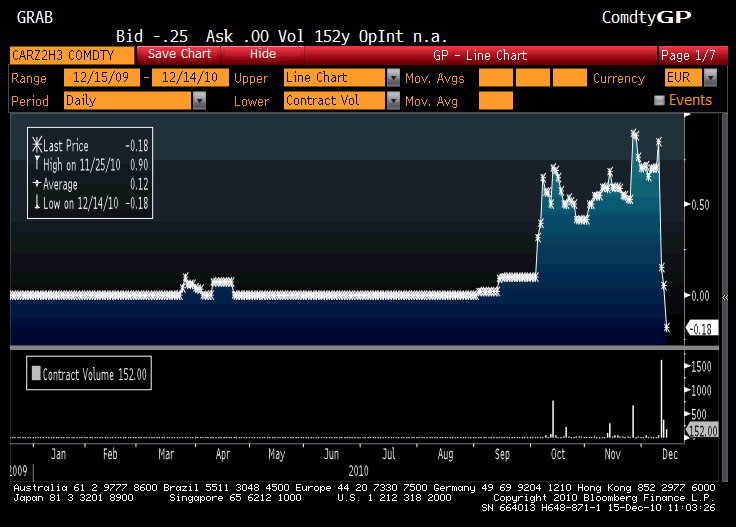
Task: Click the -0.18 last price axis label
Action: click(x=702, y=329)
